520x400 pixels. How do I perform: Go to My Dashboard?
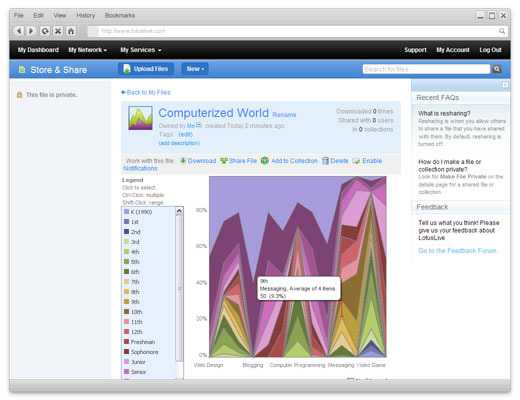(x=38, y=50)
